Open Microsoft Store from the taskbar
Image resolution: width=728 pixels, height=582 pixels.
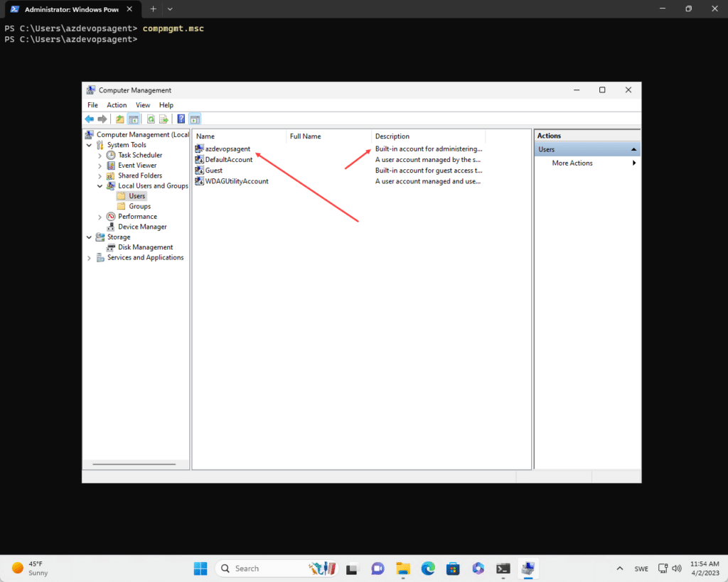(453, 568)
